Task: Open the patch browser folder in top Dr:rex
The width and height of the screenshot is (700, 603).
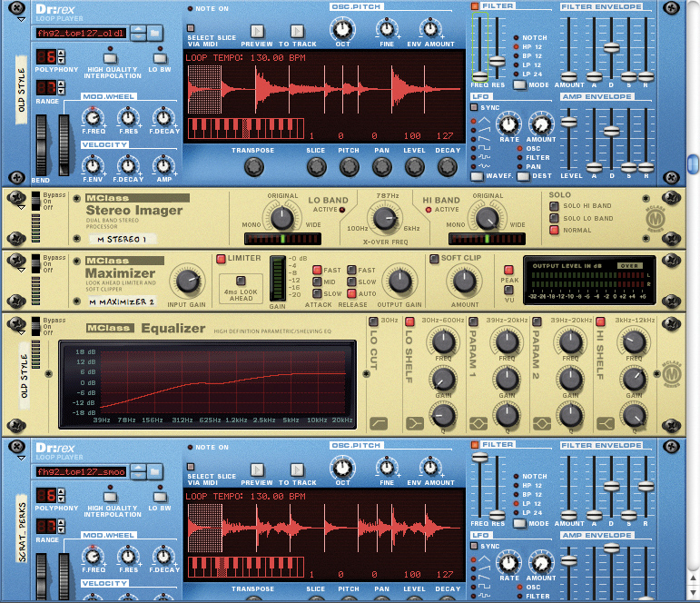Action: [x=154, y=34]
